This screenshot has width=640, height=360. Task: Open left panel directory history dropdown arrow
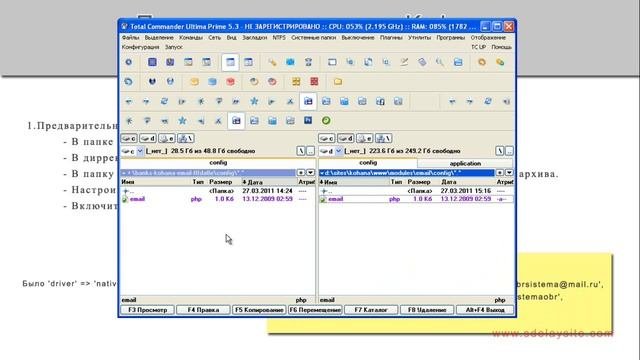(x=311, y=173)
